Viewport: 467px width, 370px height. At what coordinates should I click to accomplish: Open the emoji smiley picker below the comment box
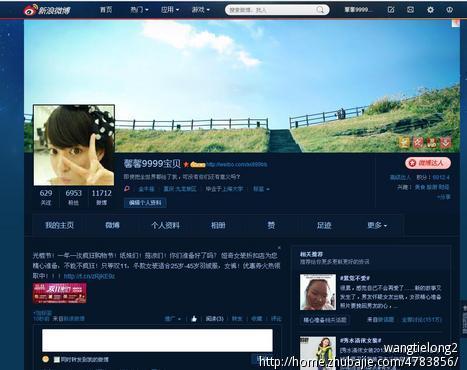pyautogui.click(x=46, y=359)
